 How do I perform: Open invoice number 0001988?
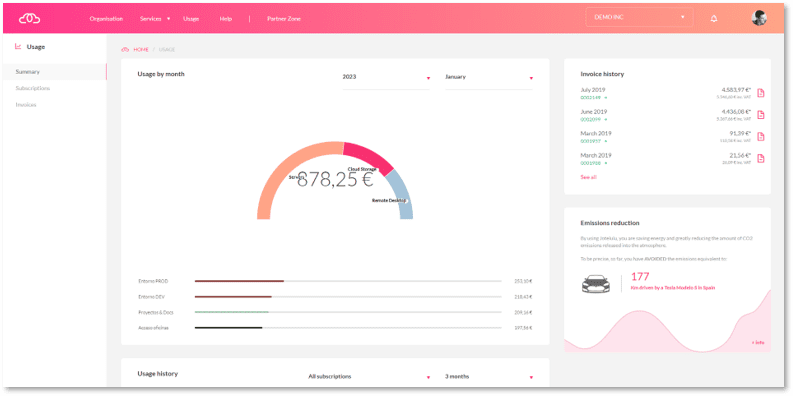coord(590,163)
